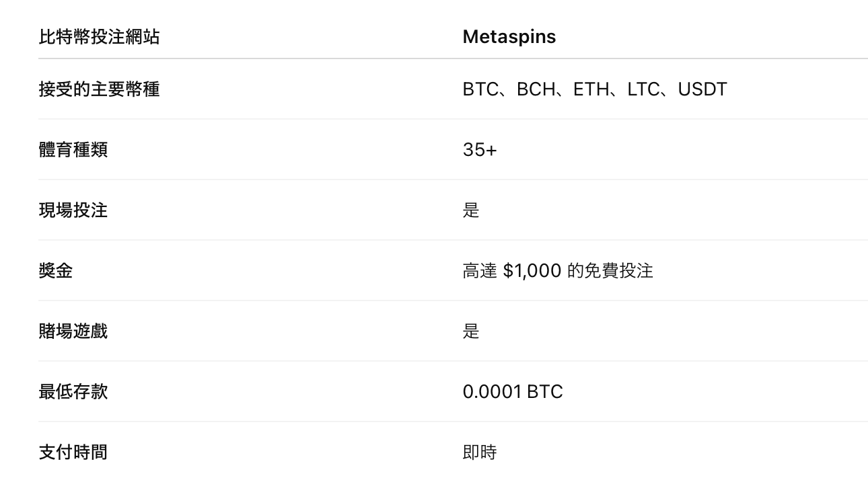Click 是 in the 賭場遊戲 row
This screenshot has width=868, height=484.
(471, 331)
